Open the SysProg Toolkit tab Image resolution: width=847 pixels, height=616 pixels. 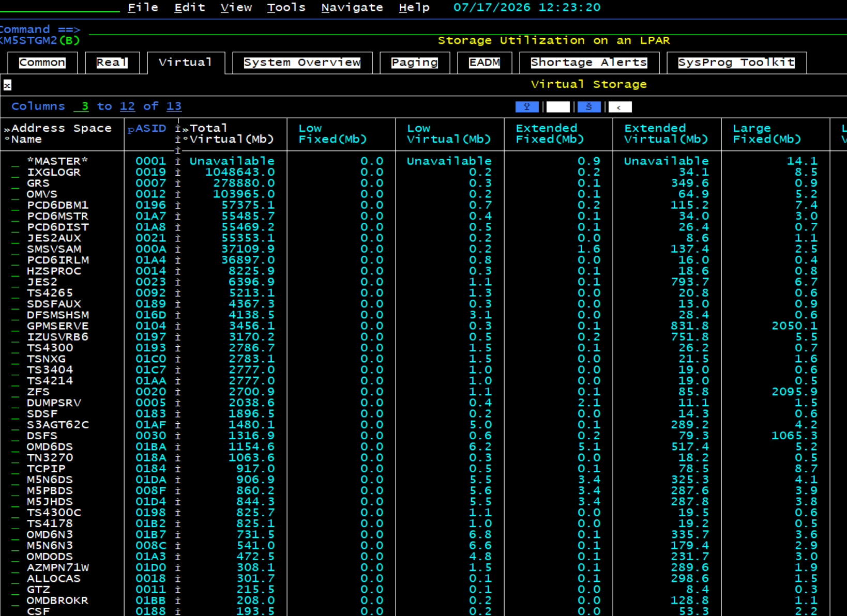(x=736, y=63)
